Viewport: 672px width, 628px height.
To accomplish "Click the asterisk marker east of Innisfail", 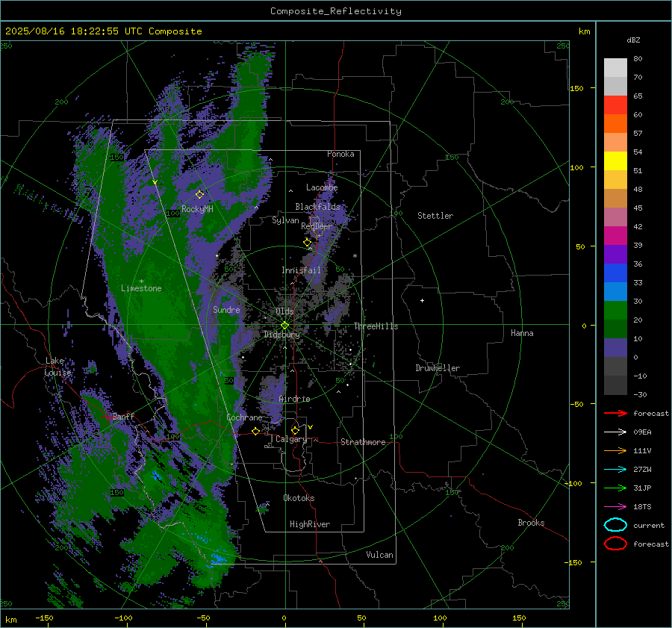I will [x=355, y=256].
